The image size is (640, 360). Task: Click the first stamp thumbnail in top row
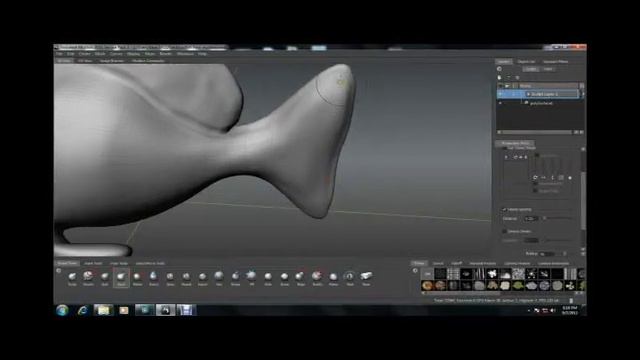click(427, 273)
